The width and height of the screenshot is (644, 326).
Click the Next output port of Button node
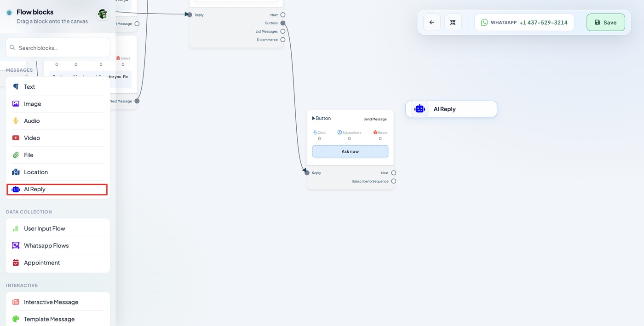click(x=394, y=173)
